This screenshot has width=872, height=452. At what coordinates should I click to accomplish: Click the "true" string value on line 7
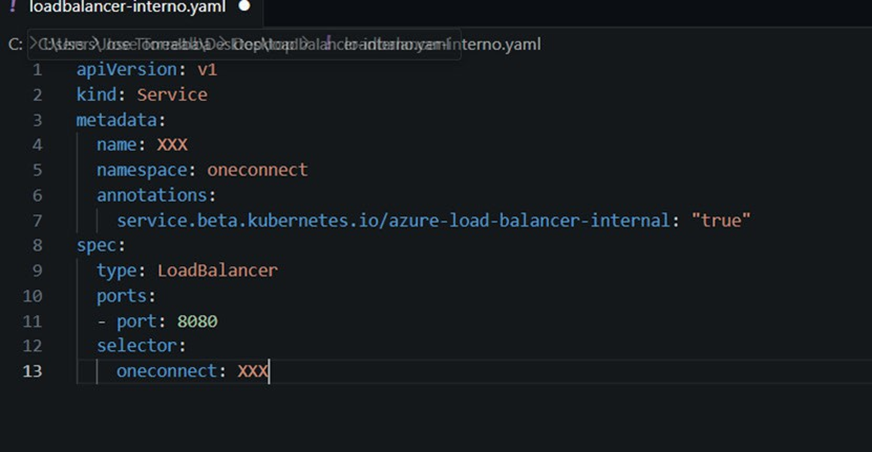click(721, 221)
